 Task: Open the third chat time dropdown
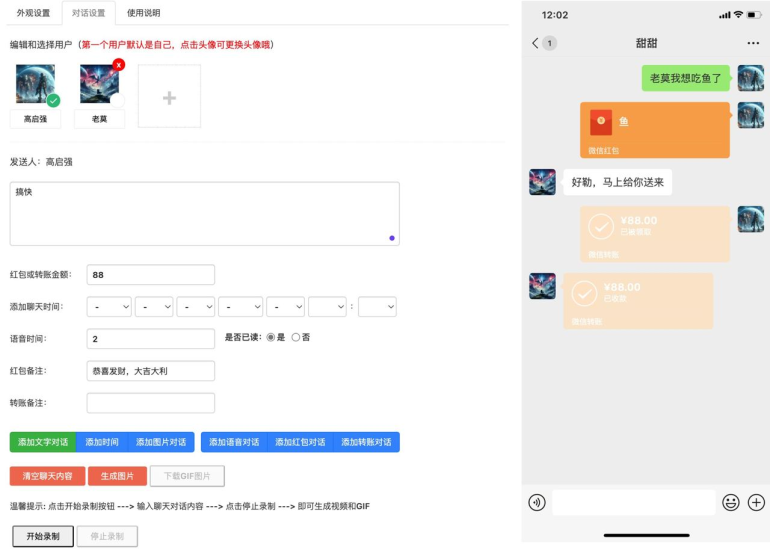pyautogui.click(x=195, y=307)
